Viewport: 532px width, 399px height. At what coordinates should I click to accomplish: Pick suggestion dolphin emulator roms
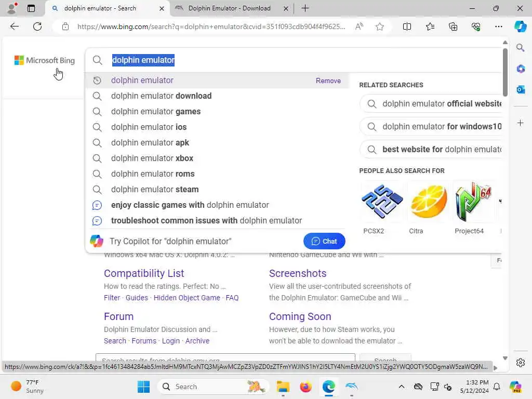(x=217, y=174)
